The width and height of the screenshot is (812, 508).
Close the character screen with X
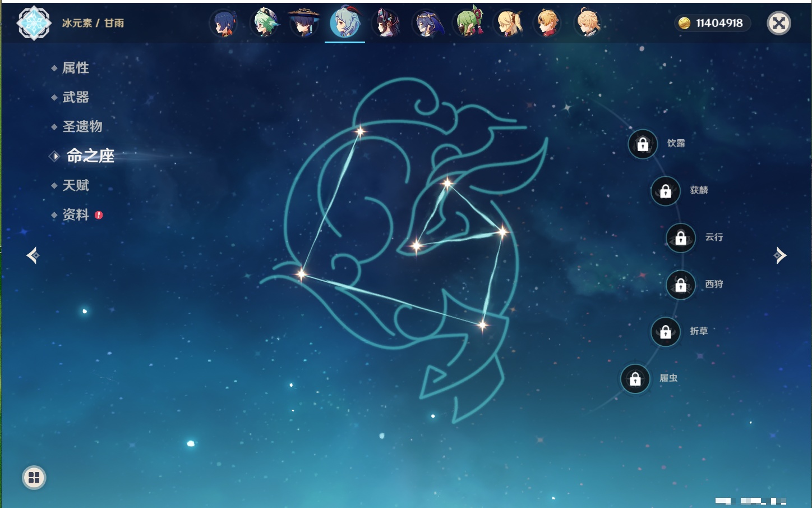(778, 23)
